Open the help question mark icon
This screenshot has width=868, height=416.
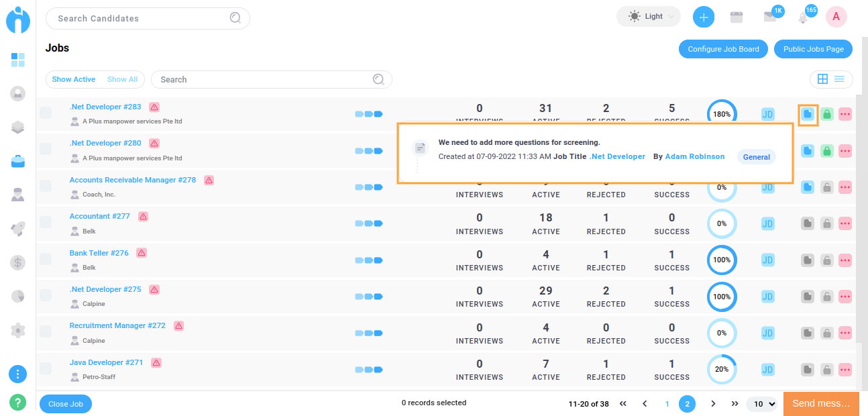pos(18,403)
